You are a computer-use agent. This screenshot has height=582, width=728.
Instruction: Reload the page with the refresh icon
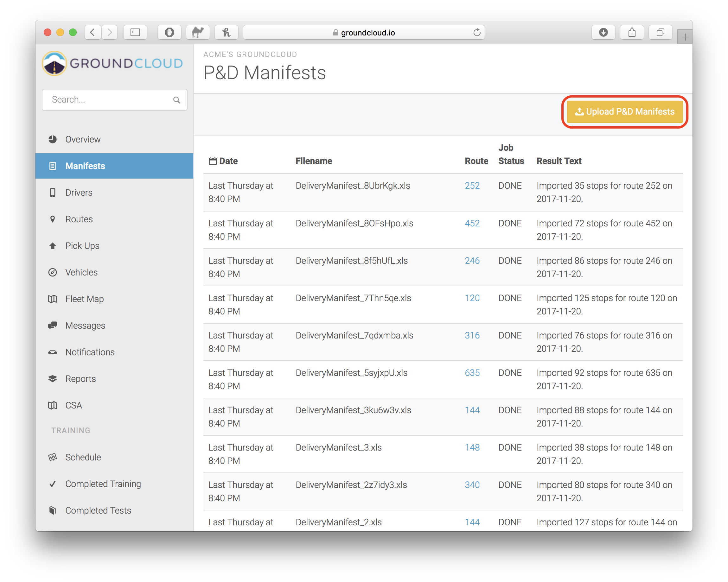point(477,32)
